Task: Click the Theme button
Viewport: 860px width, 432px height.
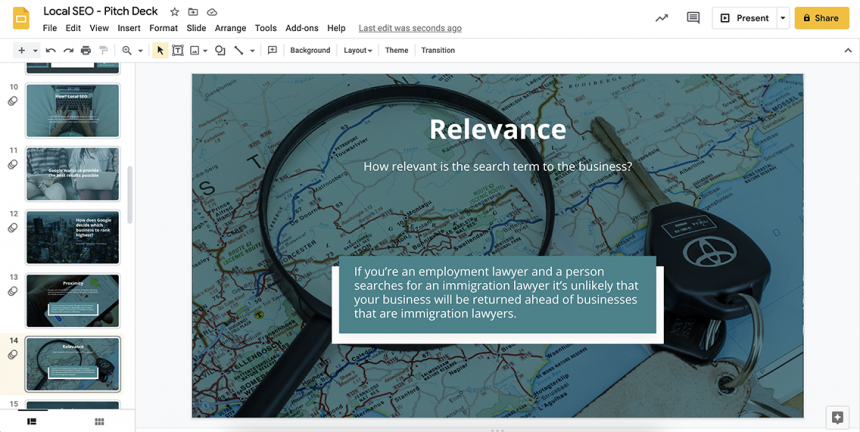Action: 397,50
